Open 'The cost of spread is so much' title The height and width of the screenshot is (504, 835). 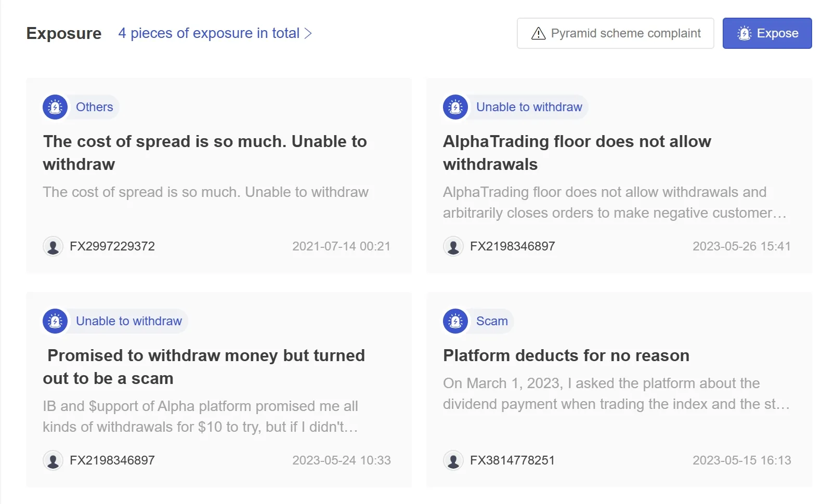pyautogui.click(x=205, y=153)
